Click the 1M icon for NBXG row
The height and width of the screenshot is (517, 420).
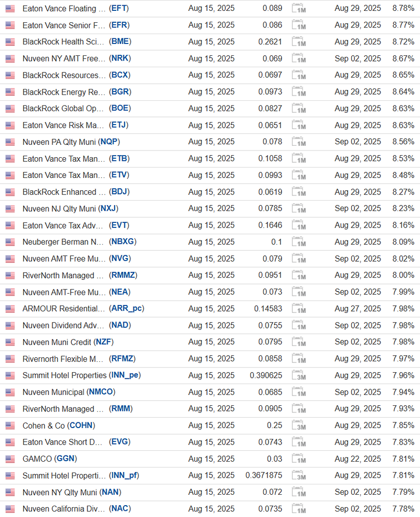tap(299, 242)
